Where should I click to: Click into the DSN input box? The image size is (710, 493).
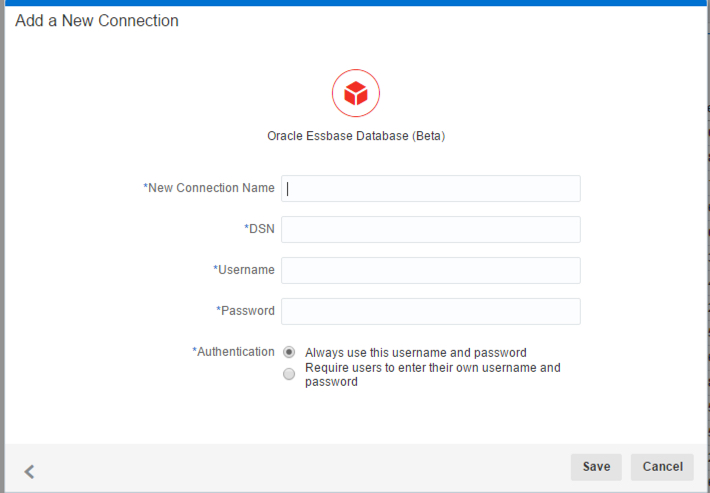(x=431, y=230)
